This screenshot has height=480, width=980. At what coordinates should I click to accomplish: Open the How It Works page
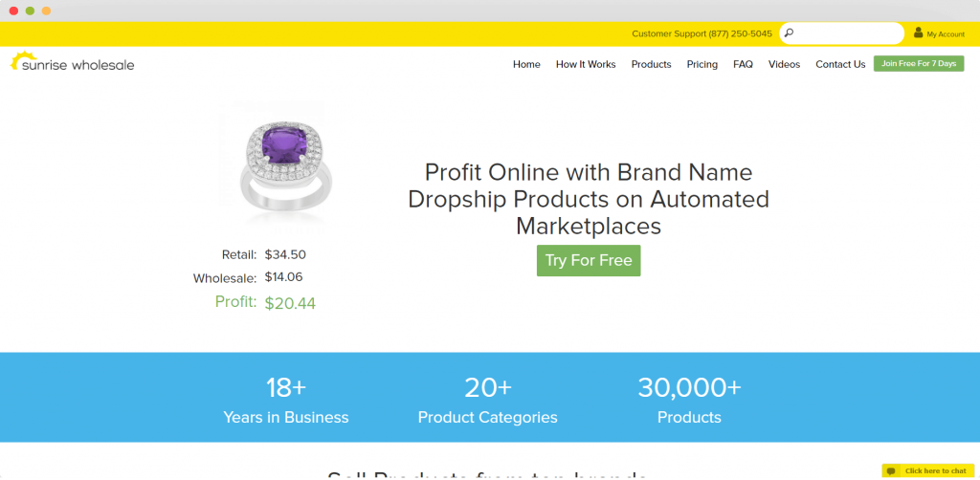(586, 64)
